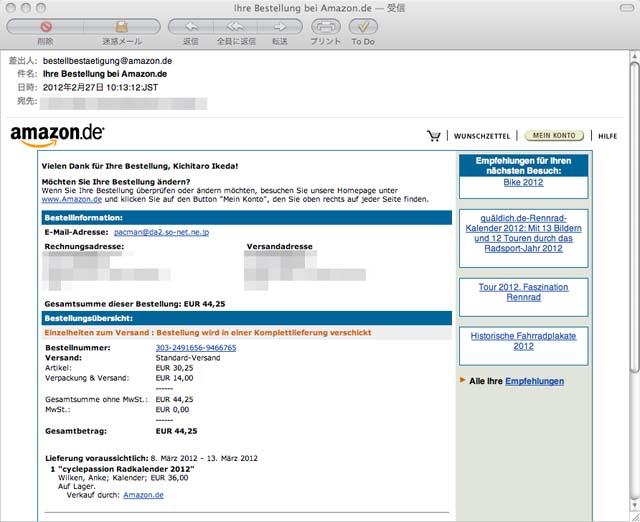Click the pacman@da2.so-net.ne.jp email link
This screenshot has width=640, height=522.
pyautogui.click(x=162, y=232)
